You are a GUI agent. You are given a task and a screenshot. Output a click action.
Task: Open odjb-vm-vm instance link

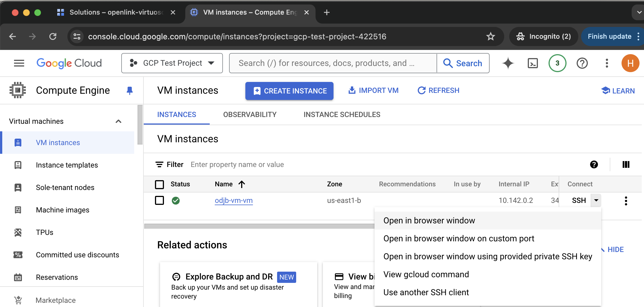click(x=234, y=200)
